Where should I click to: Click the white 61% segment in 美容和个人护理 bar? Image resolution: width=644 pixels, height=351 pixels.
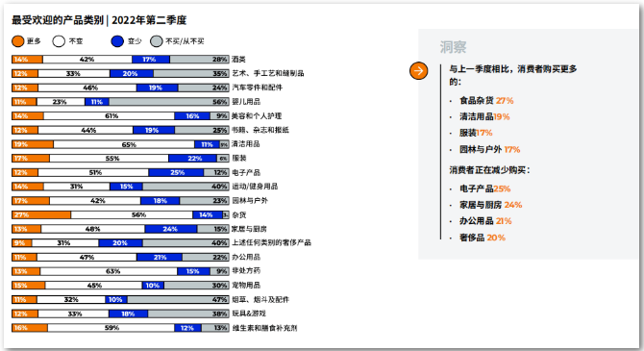coord(110,116)
